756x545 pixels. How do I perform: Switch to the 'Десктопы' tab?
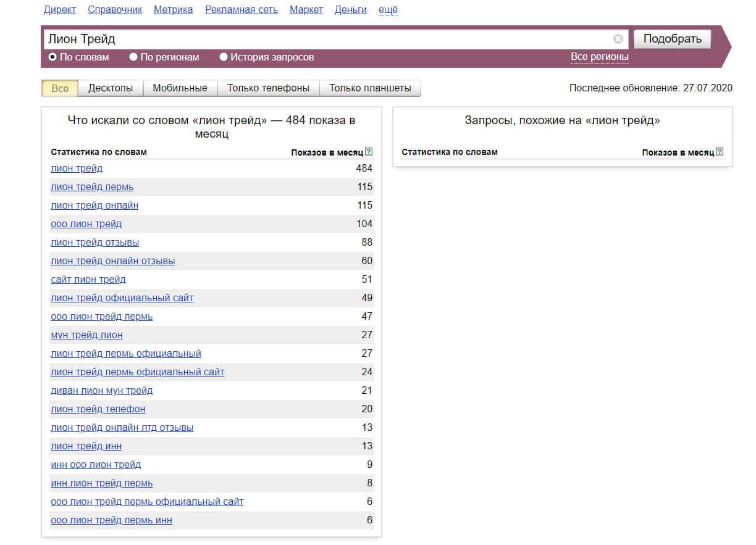click(111, 88)
